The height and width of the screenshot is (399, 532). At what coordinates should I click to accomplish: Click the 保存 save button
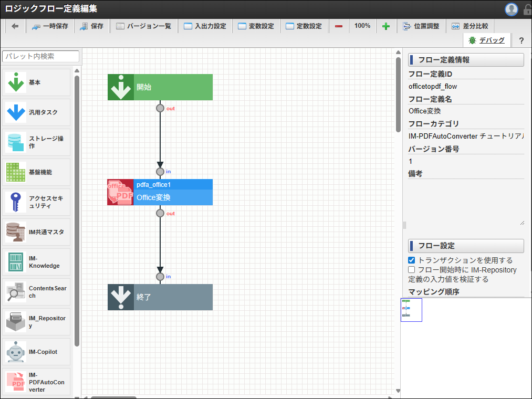tap(91, 26)
